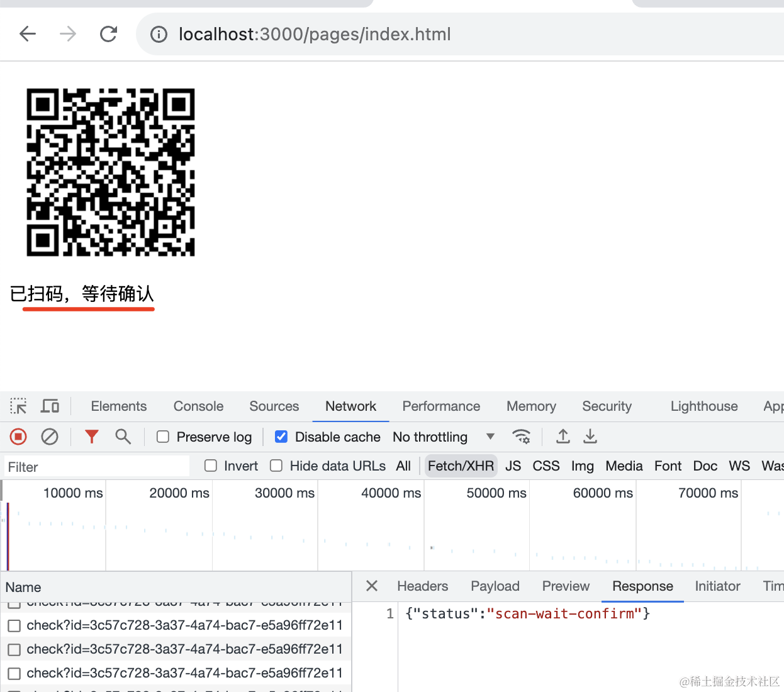Click the 40000 ms timeline marker
Viewport: 784px width, 692px height.
click(x=391, y=493)
